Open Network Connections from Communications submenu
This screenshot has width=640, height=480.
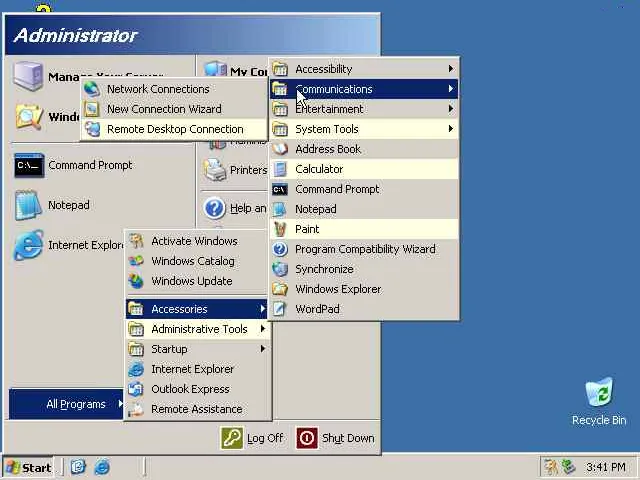point(174,89)
